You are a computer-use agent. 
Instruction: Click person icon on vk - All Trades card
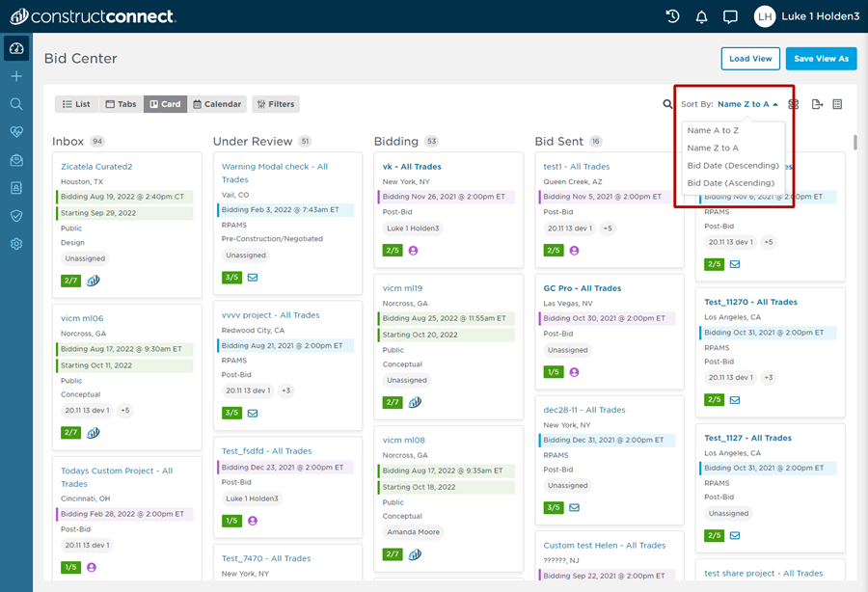[x=413, y=251]
